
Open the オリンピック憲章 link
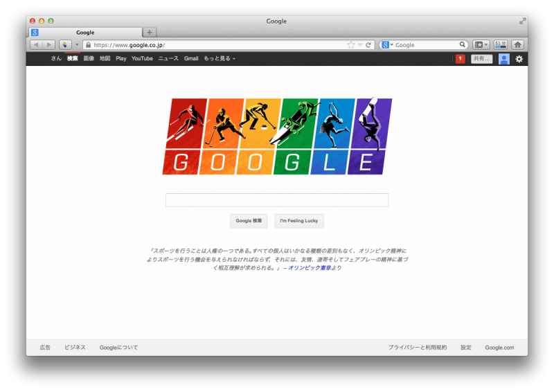click(x=309, y=268)
